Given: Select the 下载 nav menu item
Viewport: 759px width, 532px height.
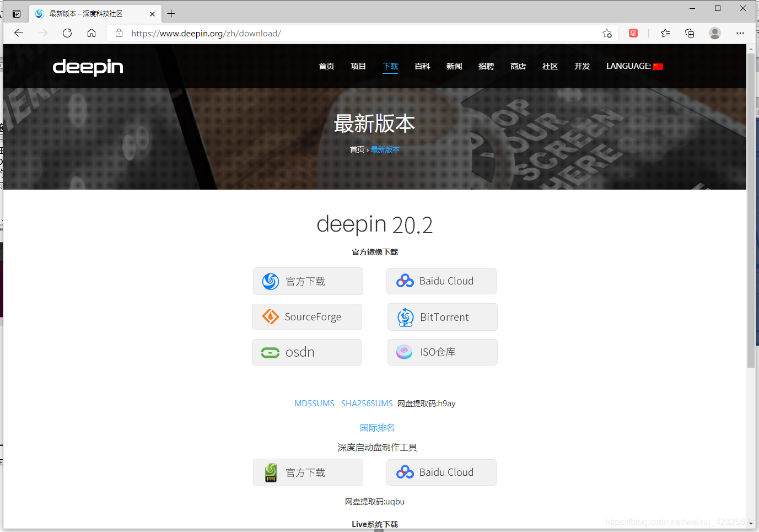Looking at the screenshot, I should (390, 66).
